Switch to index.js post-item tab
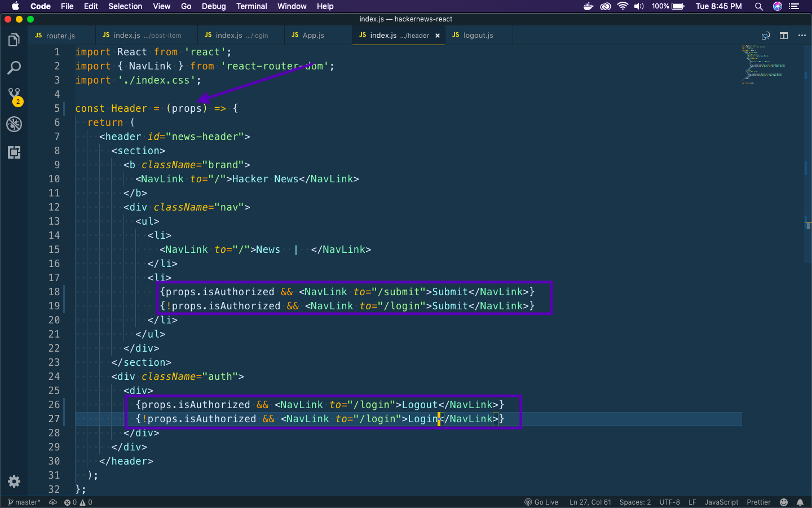Viewport: 812px width, 508px height. [147, 36]
